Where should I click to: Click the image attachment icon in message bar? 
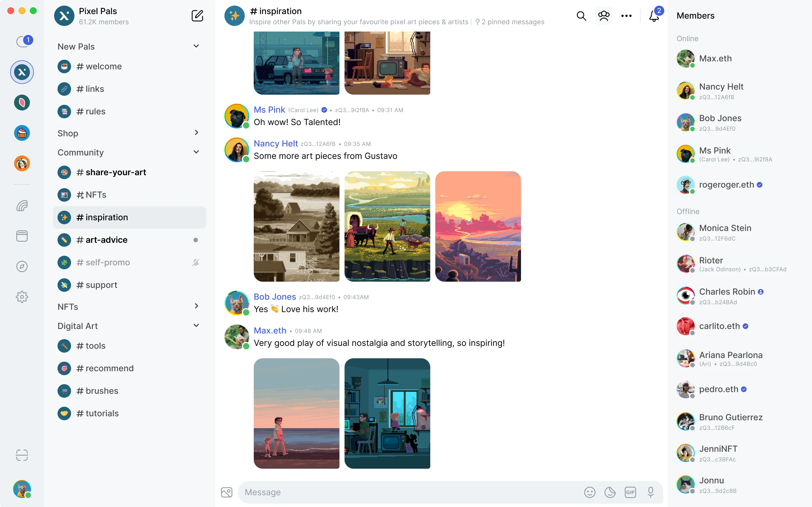(x=227, y=492)
